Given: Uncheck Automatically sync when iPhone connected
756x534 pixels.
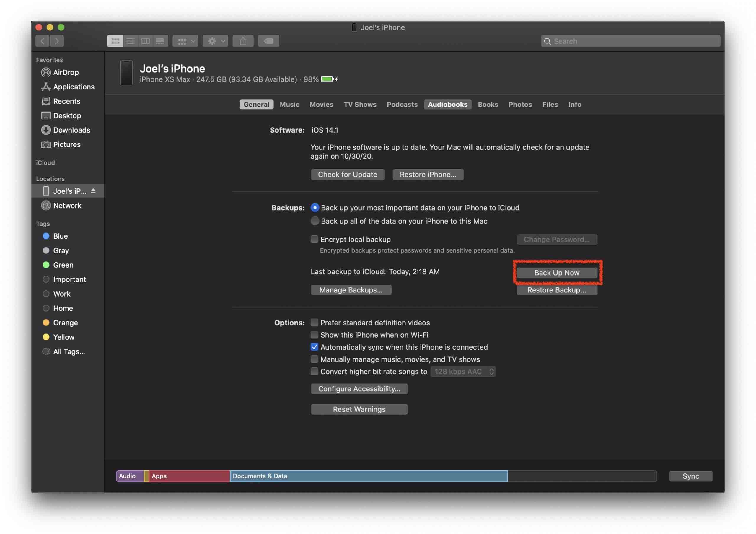Looking at the screenshot, I should click(315, 347).
